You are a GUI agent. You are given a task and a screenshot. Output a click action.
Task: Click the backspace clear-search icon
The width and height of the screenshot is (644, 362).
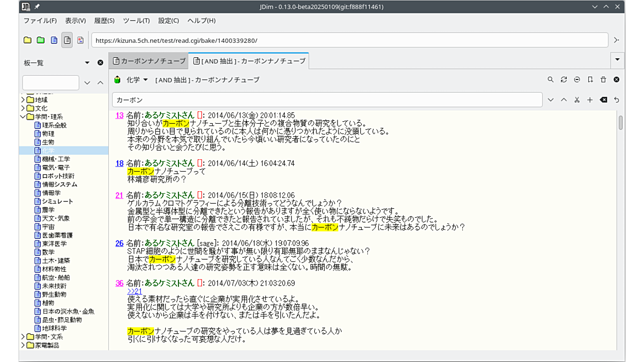click(603, 100)
